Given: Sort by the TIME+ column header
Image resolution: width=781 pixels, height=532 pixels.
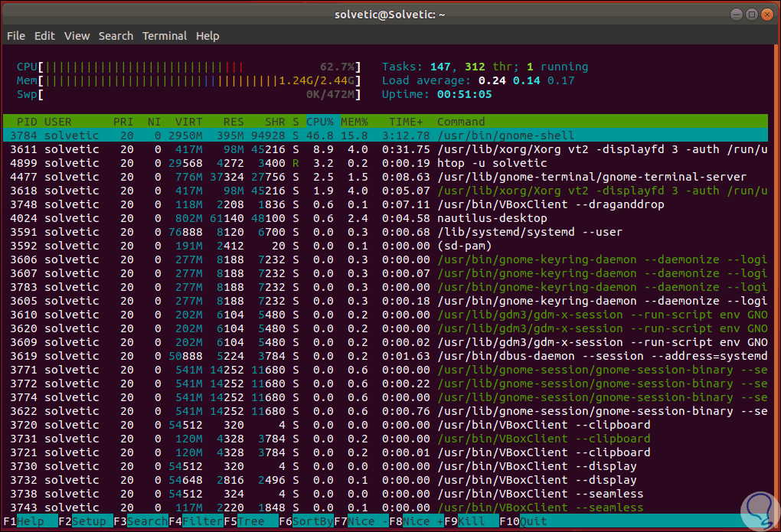Looking at the screenshot, I should [406, 122].
